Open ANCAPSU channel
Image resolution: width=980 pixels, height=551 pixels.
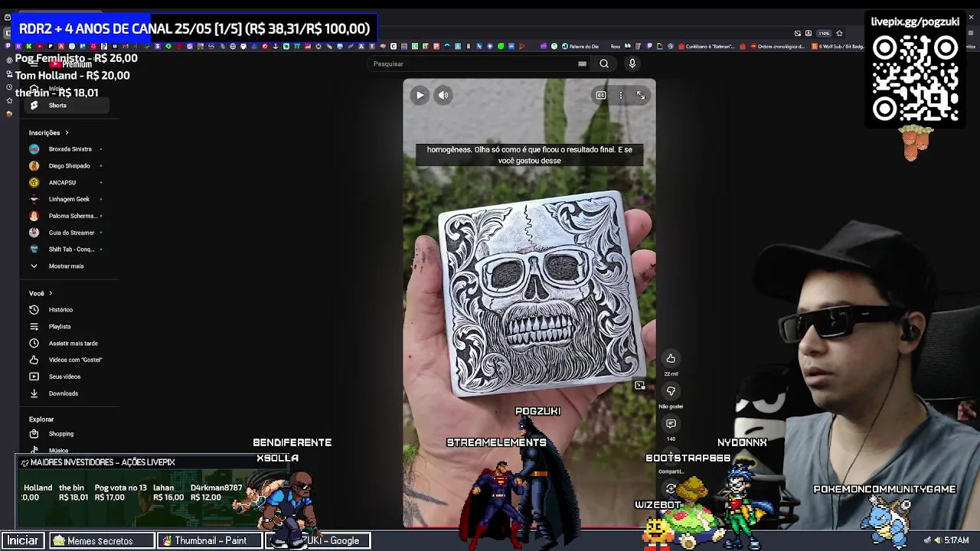point(66,183)
